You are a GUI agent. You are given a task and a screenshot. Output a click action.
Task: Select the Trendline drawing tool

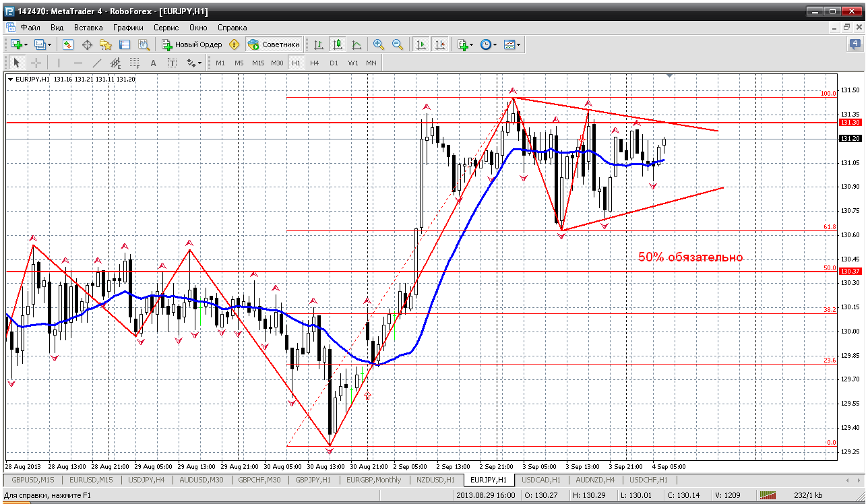[x=96, y=63]
